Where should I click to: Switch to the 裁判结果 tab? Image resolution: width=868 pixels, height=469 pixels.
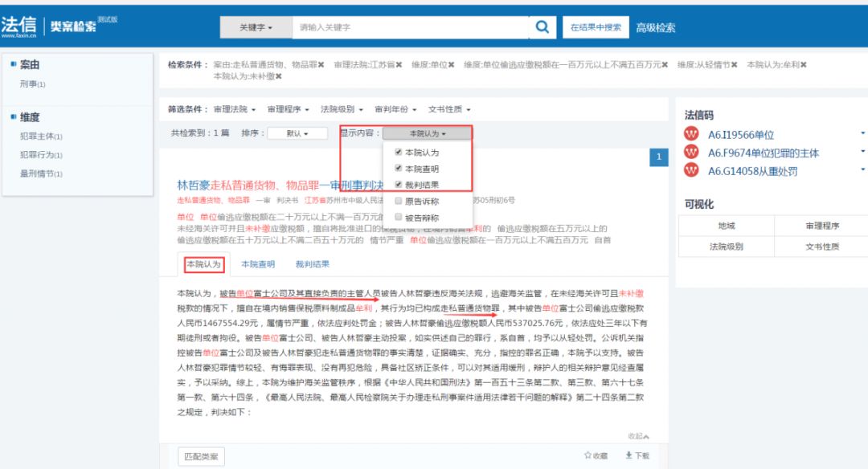(312, 264)
